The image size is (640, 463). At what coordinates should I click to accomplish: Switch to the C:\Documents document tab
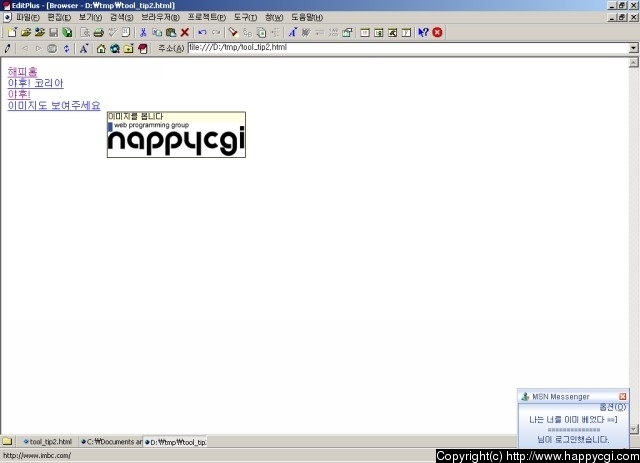[111, 442]
